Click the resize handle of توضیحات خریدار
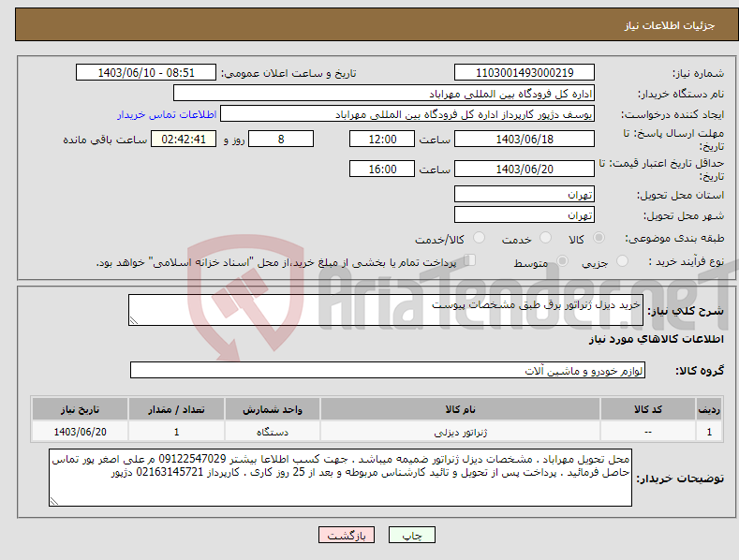 [x=54, y=502]
